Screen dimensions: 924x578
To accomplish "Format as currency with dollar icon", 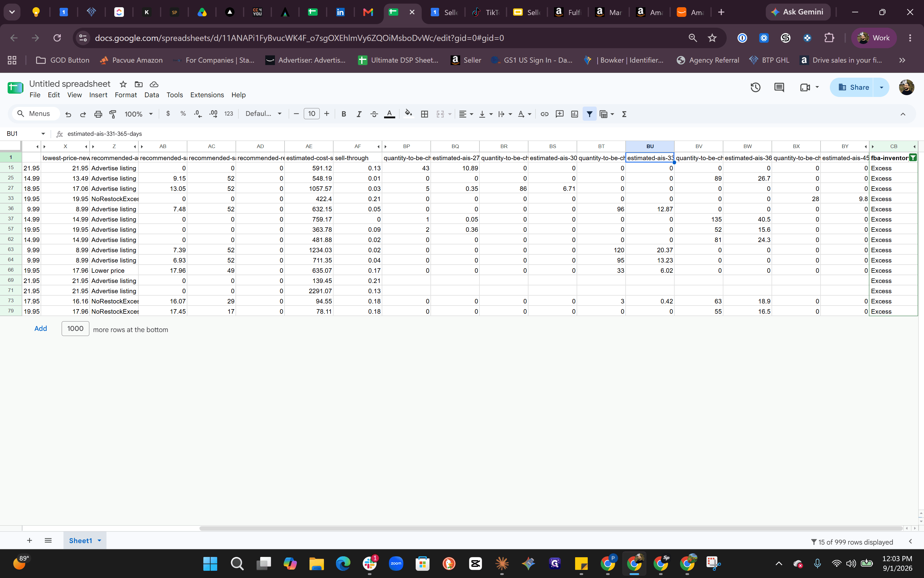I will (x=168, y=113).
